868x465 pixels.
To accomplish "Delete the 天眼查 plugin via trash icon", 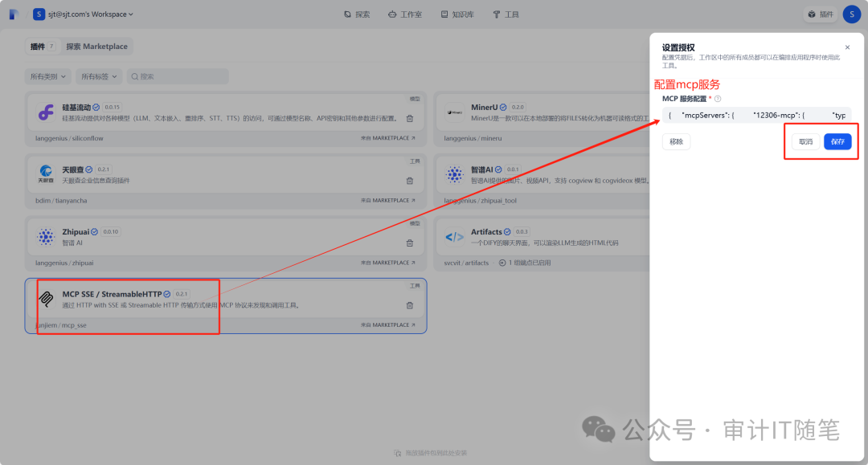I will (x=410, y=181).
